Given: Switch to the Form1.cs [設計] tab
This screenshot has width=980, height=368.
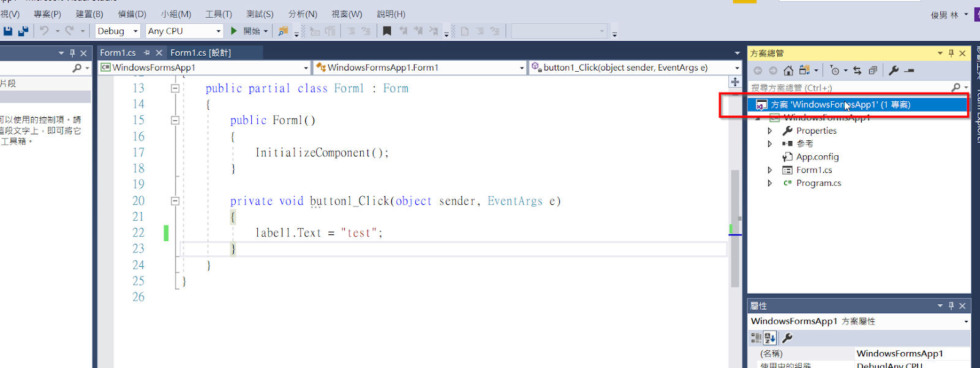Looking at the screenshot, I should (200, 53).
